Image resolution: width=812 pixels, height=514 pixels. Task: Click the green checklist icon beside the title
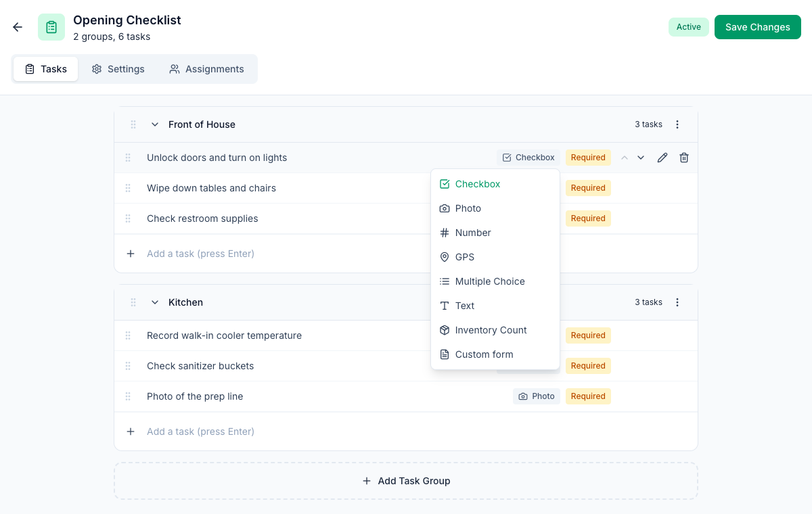tap(51, 27)
